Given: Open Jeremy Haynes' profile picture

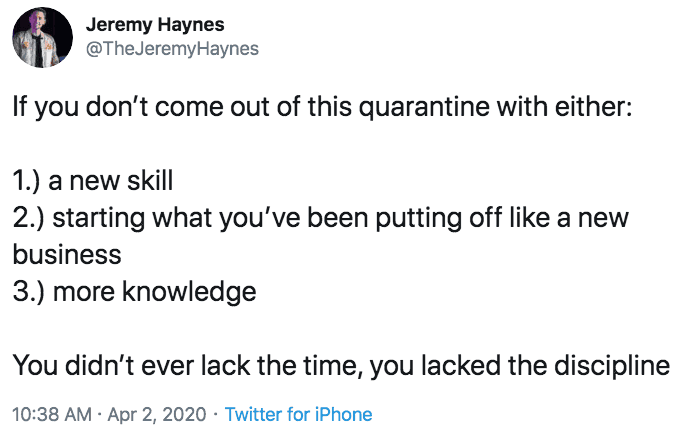Looking at the screenshot, I should click(x=42, y=37).
